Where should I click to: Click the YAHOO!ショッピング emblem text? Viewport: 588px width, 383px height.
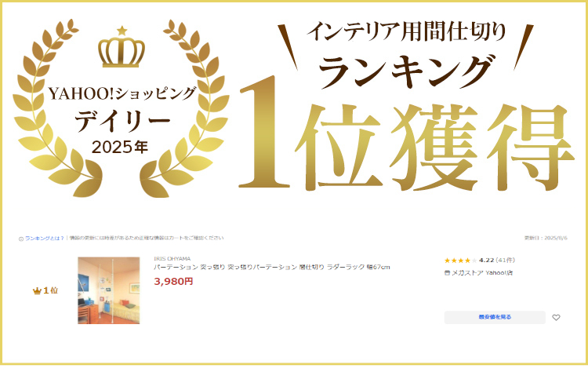pyautogui.click(x=122, y=93)
